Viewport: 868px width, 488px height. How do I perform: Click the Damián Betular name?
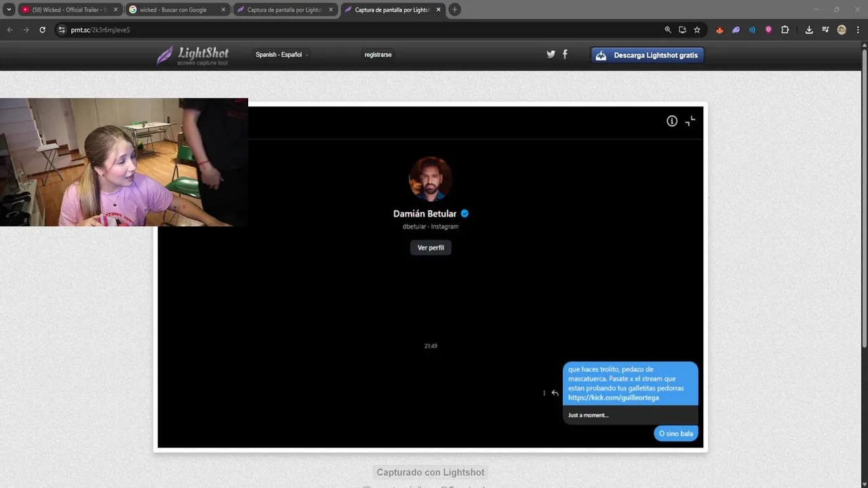point(425,213)
